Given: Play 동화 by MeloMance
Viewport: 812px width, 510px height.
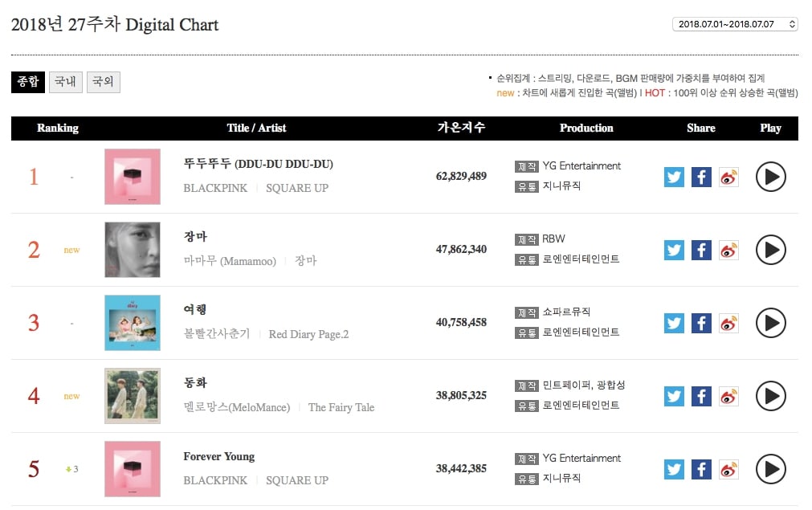Looking at the screenshot, I should tap(770, 396).
